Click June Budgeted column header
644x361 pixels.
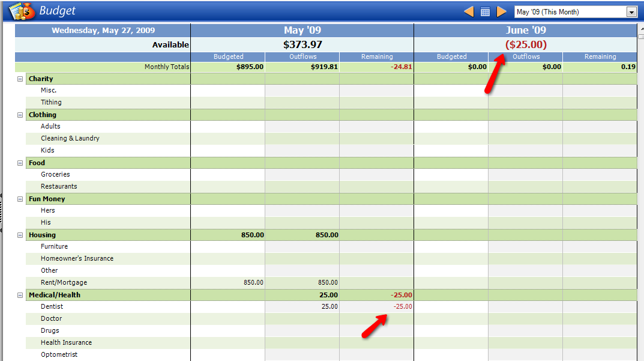pos(451,56)
